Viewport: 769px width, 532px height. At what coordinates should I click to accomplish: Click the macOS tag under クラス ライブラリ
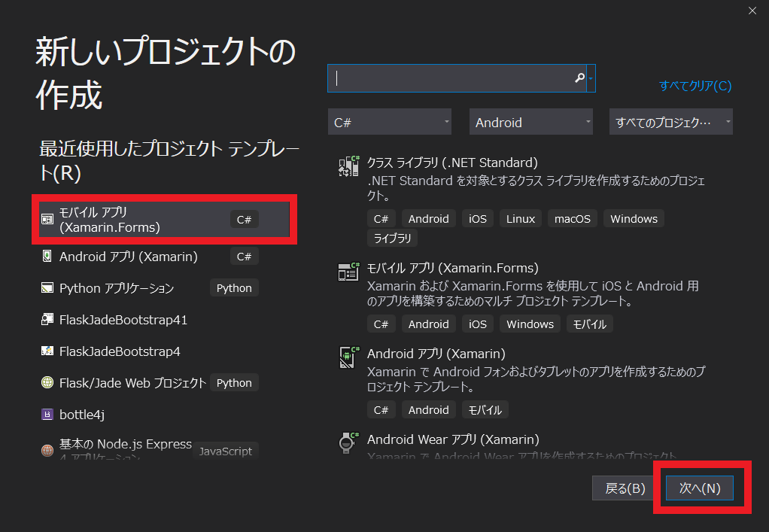(x=573, y=219)
